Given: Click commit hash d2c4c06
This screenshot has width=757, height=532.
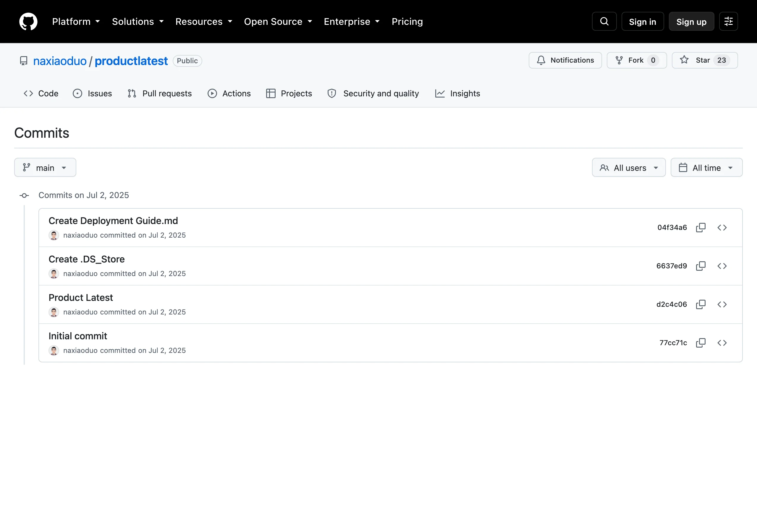Looking at the screenshot, I should point(672,304).
